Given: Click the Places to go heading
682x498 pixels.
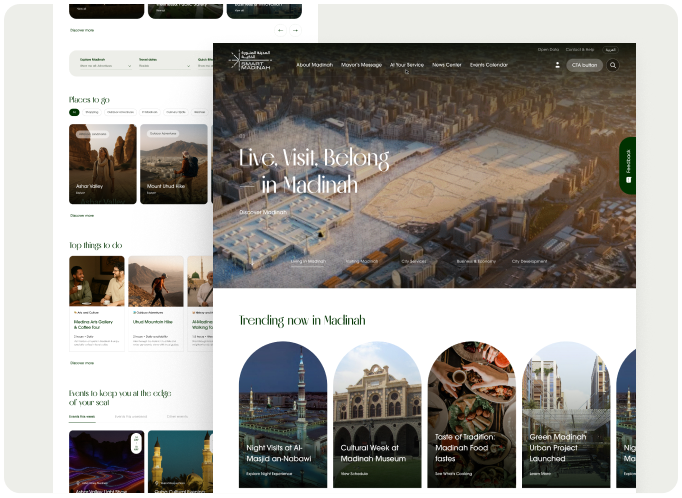Looking at the screenshot, I should tap(89, 100).
